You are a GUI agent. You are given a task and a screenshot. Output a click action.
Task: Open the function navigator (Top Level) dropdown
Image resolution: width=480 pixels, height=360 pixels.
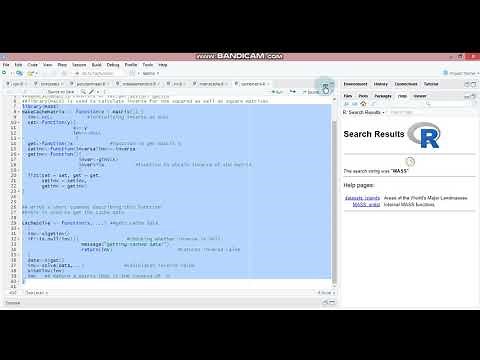point(37,293)
